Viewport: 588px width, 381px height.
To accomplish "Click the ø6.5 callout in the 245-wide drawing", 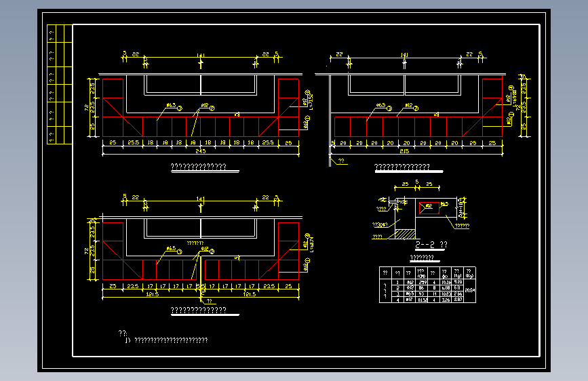I will (171, 106).
